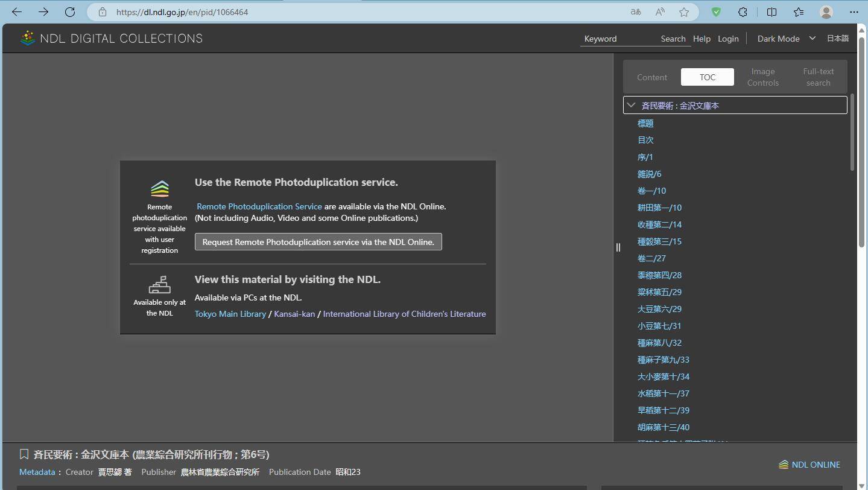Toggle browser split screen view
This screenshot has height=490, width=868.
coord(771,12)
